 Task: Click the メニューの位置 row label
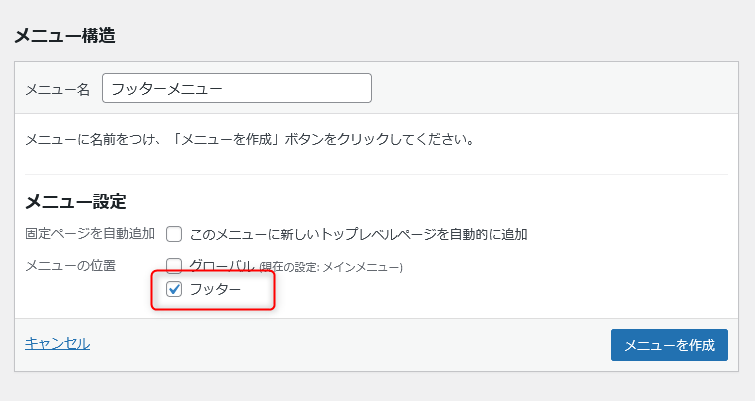coord(70,266)
